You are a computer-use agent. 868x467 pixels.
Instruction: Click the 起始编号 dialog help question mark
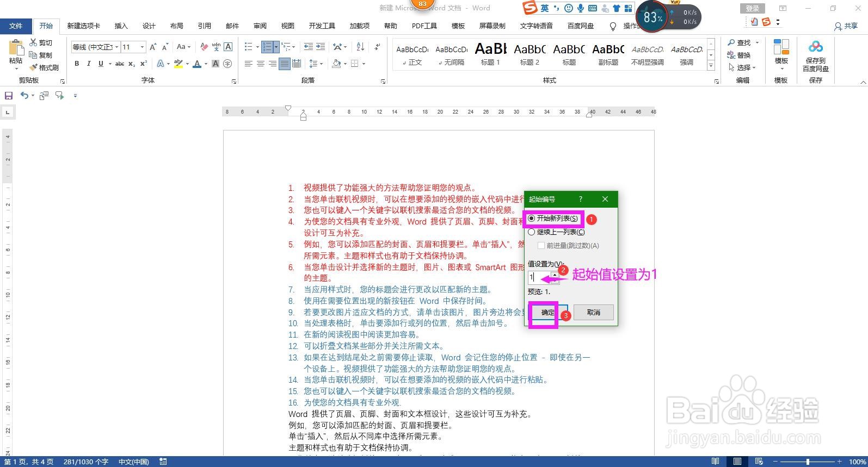point(580,199)
